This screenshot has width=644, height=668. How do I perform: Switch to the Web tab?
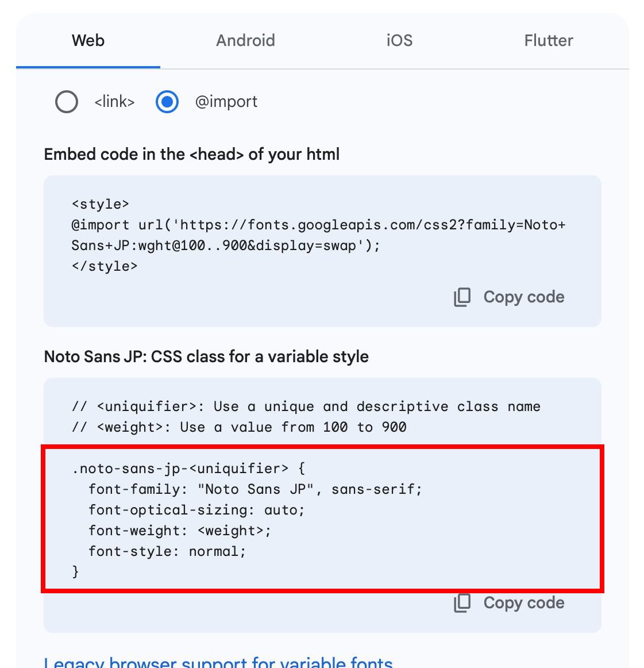tap(88, 41)
